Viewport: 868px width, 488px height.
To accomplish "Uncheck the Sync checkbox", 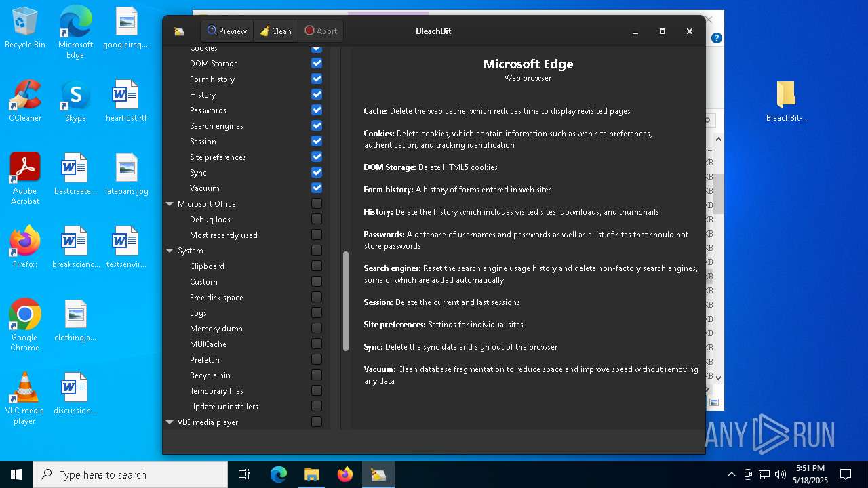I will pyautogui.click(x=317, y=172).
